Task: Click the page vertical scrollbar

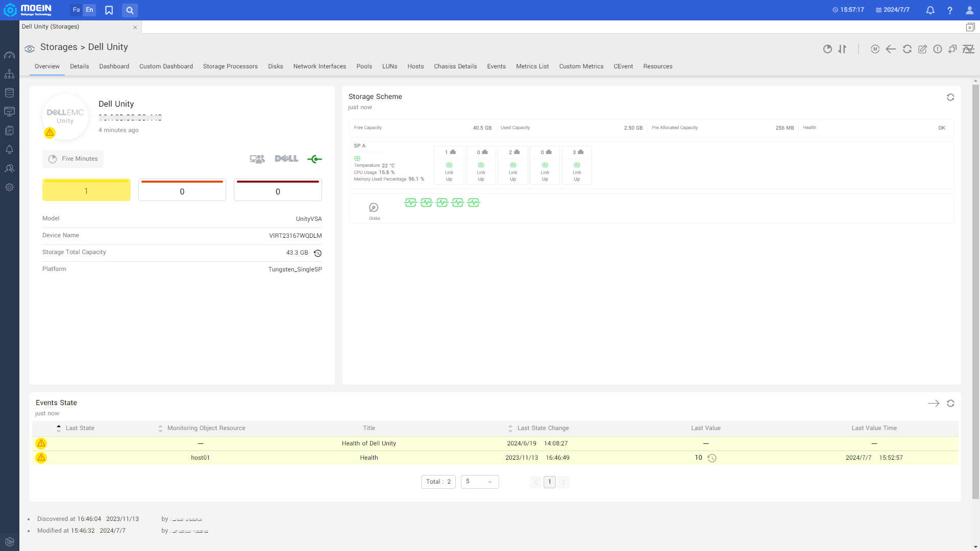Action: 975,291
